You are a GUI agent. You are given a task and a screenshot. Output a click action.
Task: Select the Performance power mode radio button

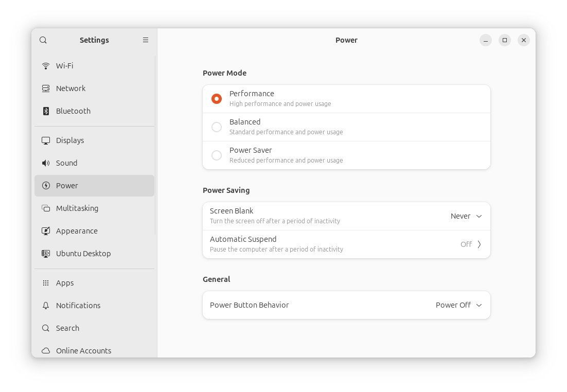[x=217, y=99]
